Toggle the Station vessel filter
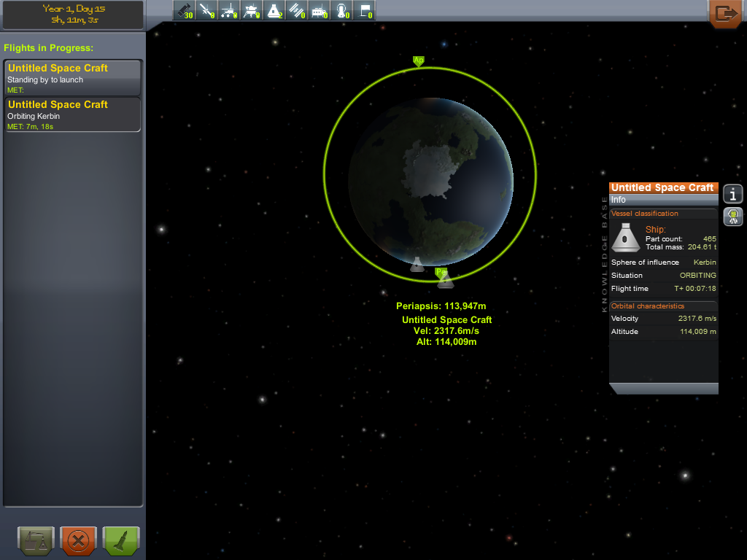The width and height of the screenshot is (747, 560). click(x=296, y=10)
